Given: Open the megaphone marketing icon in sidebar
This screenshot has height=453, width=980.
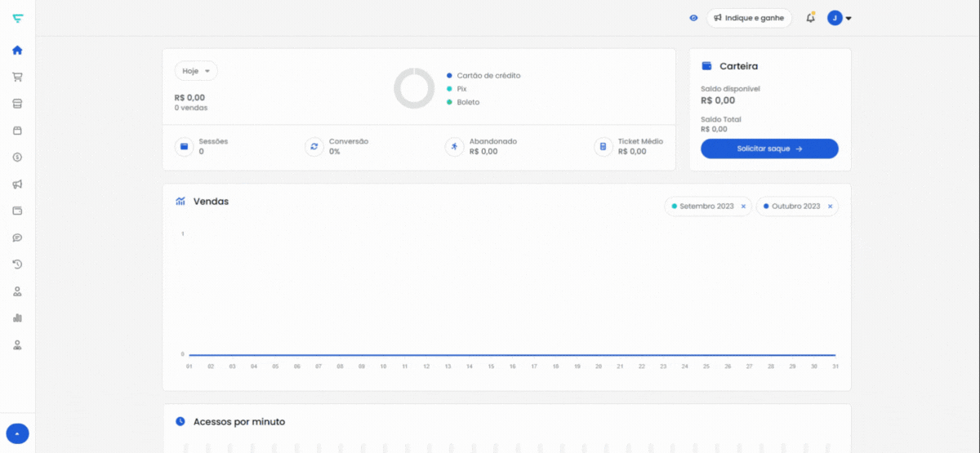Looking at the screenshot, I should tap(17, 184).
